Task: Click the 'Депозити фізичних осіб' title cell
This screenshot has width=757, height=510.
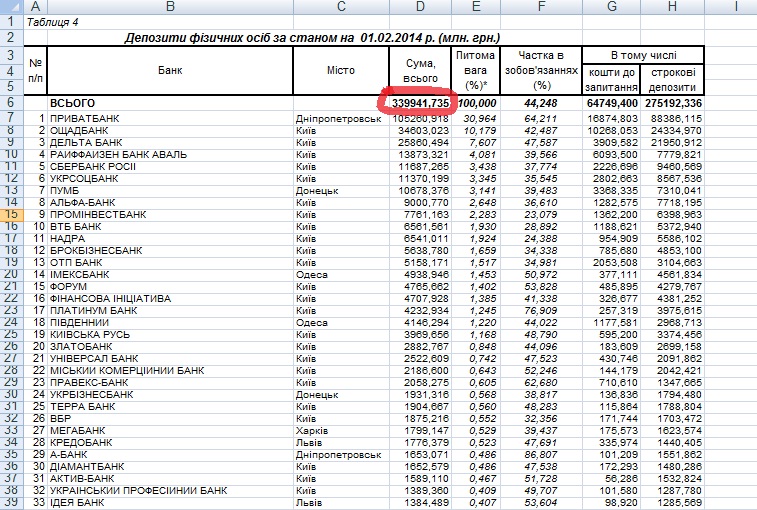Action: point(312,38)
